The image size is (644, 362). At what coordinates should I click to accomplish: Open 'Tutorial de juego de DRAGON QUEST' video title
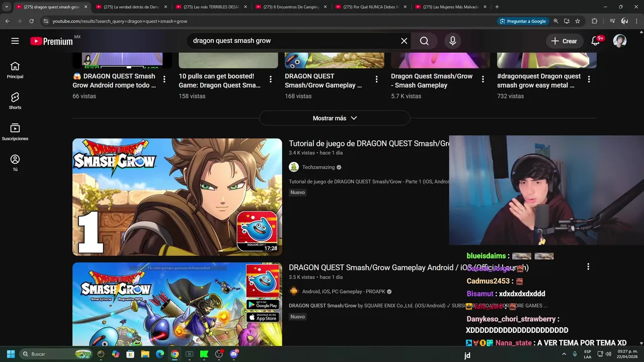(369, 144)
